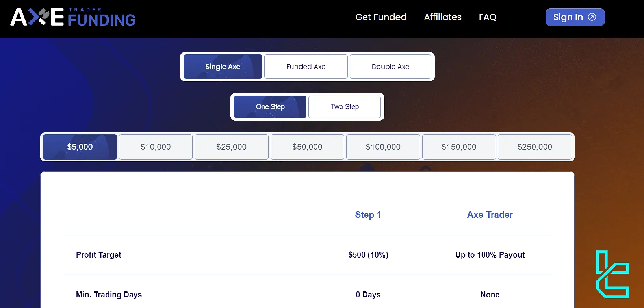Choose the $100,000 account size
This screenshot has width=644, height=308.
pos(383,147)
